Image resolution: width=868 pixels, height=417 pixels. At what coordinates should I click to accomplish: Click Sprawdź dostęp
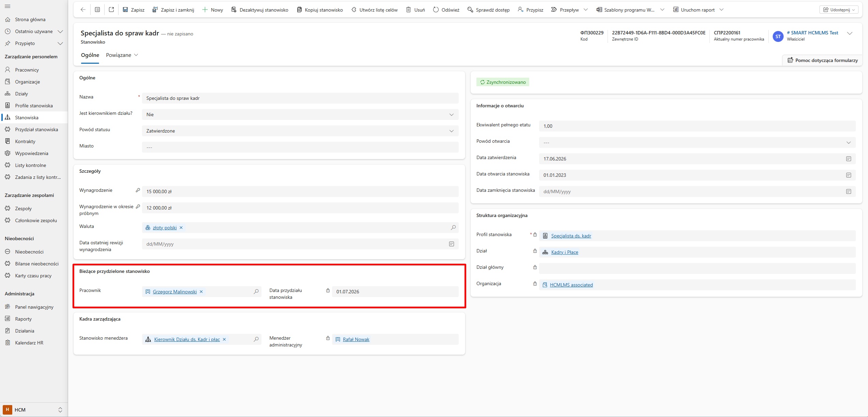point(489,10)
